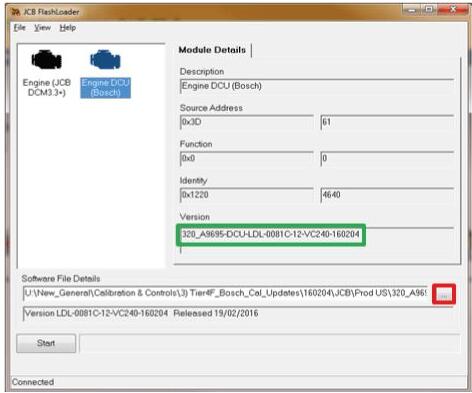The width and height of the screenshot is (472, 393).
Task: Switch to the Module Details tab
Action: (212, 50)
